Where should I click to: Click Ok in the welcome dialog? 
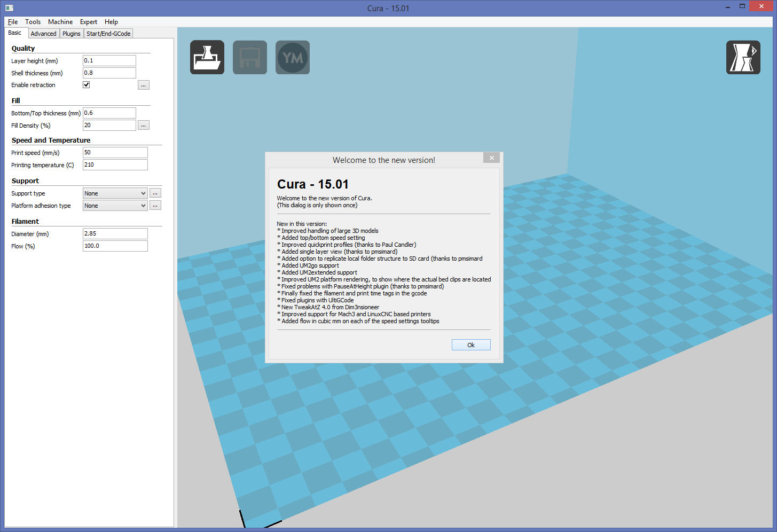click(471, 345)
